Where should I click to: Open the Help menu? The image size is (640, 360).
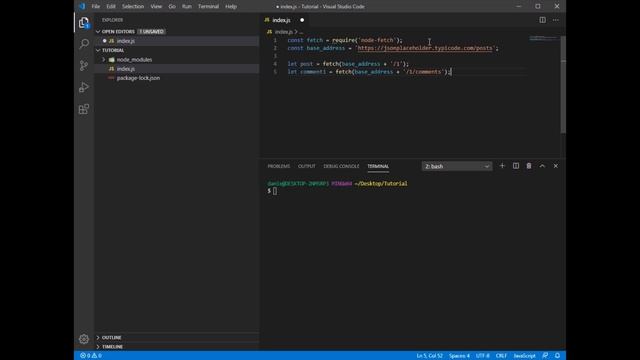[231, 7]
